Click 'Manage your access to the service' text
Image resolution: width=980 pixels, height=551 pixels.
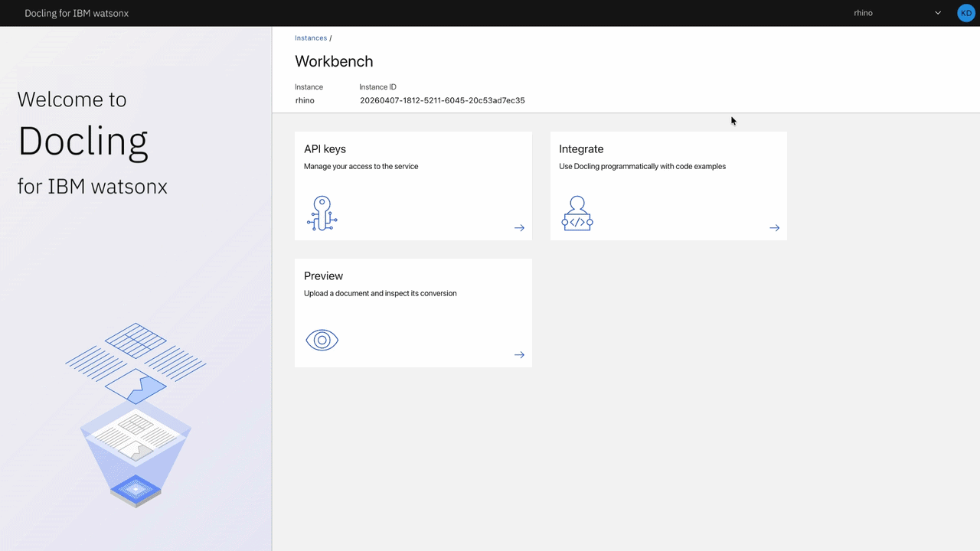click(x=361, y=166)
